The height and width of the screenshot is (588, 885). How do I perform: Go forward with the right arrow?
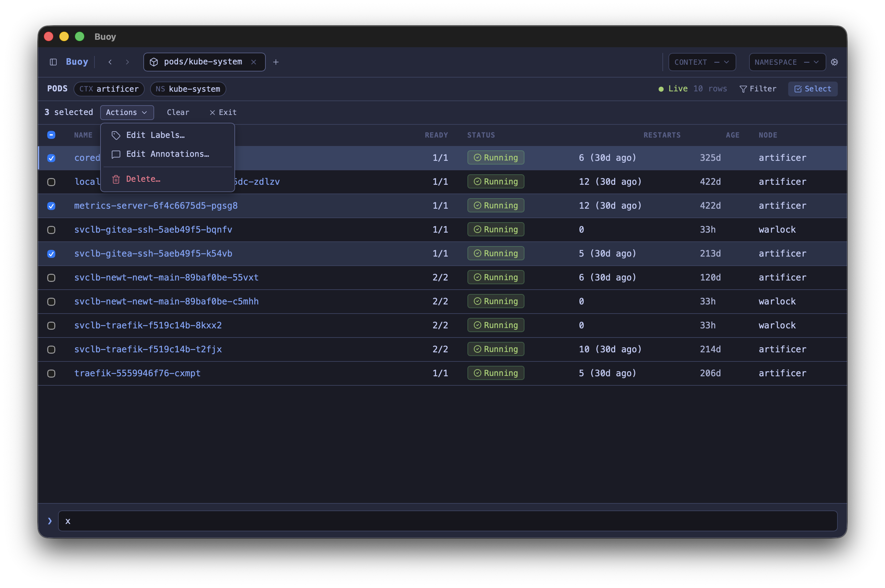(127, 62)
